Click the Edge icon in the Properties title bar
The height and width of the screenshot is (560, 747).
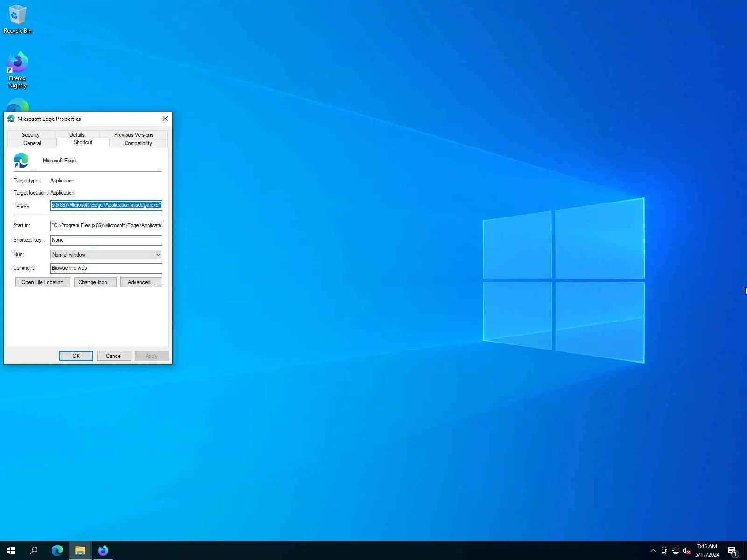coord(11,119)
